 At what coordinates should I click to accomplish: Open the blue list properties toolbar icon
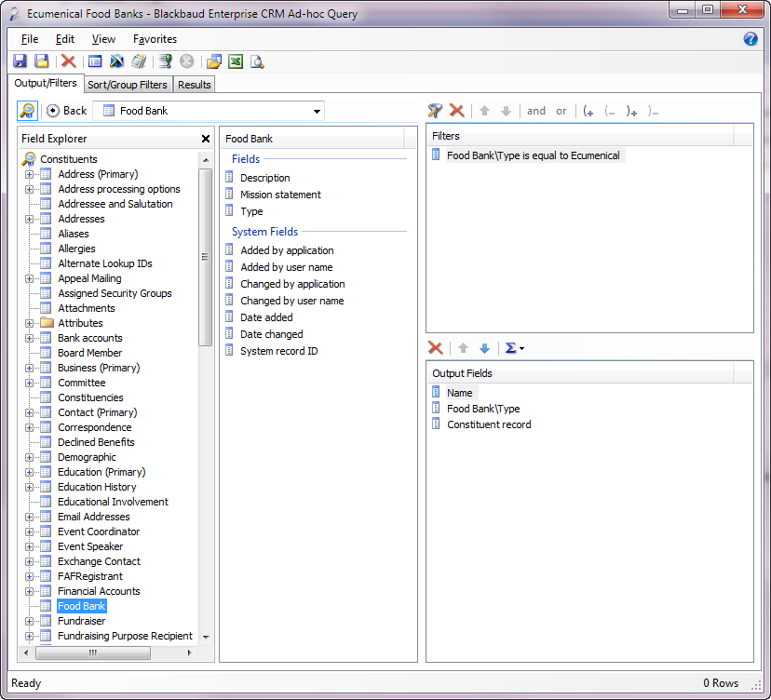pyautogui.click(x=95, y=61)
